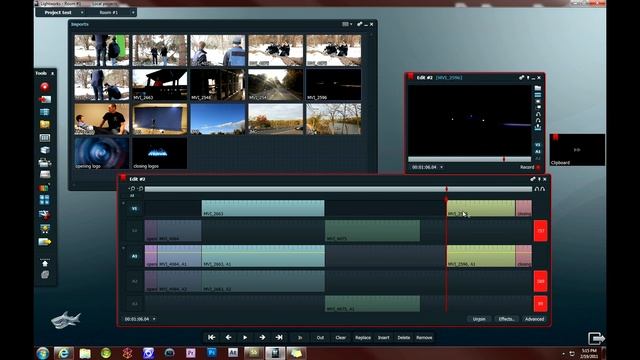Select the closing logos thumbnail
The height and width of the screenshot is (360, 640).
[x=160, y=153]
